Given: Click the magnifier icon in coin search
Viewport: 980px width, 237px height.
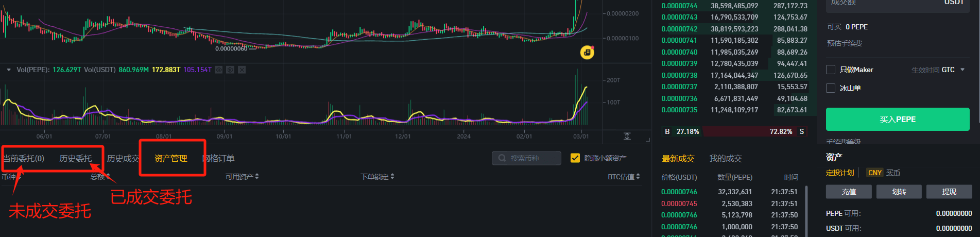Looking at the screenshot, I should [x=502, y=158].
